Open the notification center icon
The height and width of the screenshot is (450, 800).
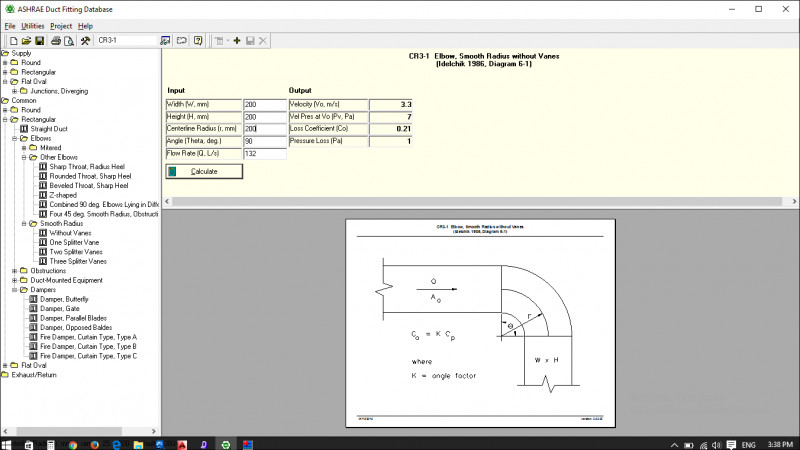pyautogui.click(x=731, y=445)
